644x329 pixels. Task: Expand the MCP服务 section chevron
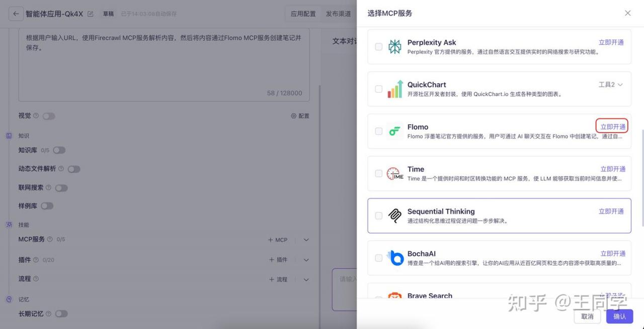(x=306, y=240)
